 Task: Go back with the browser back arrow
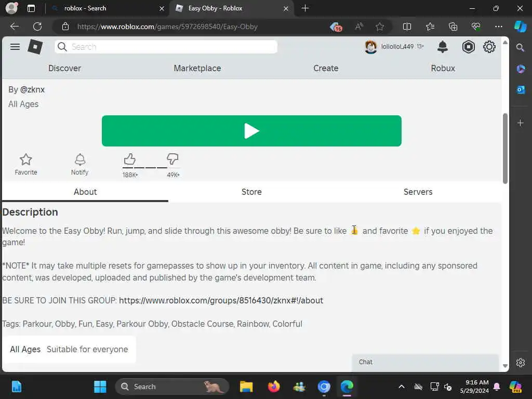(x=15, y=26)
